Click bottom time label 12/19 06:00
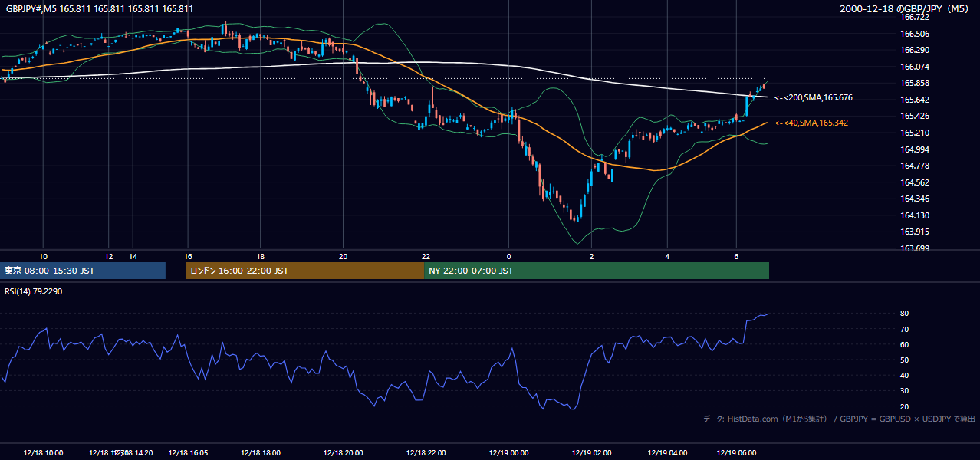 (x=736, y=452)
